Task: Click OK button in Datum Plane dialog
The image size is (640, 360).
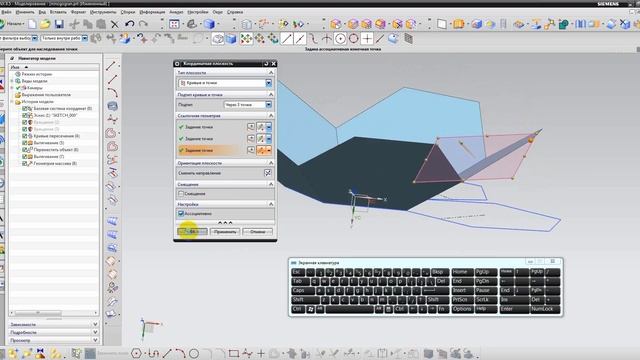Action: (192, 232)
